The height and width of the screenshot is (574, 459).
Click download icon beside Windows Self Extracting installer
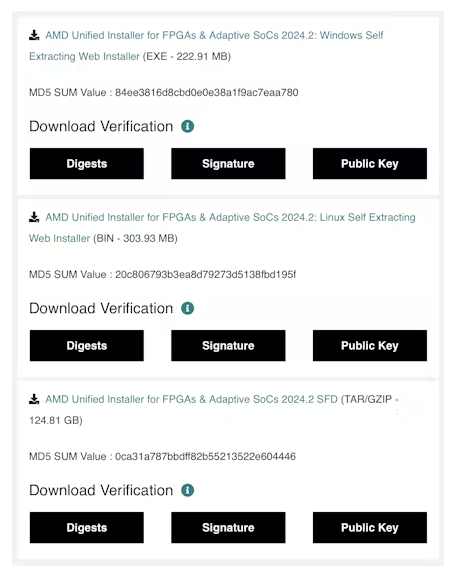point(34,35)
